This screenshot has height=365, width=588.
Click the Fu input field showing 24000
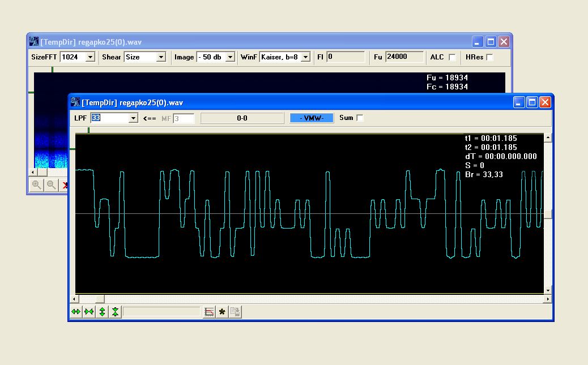[404, 57]
